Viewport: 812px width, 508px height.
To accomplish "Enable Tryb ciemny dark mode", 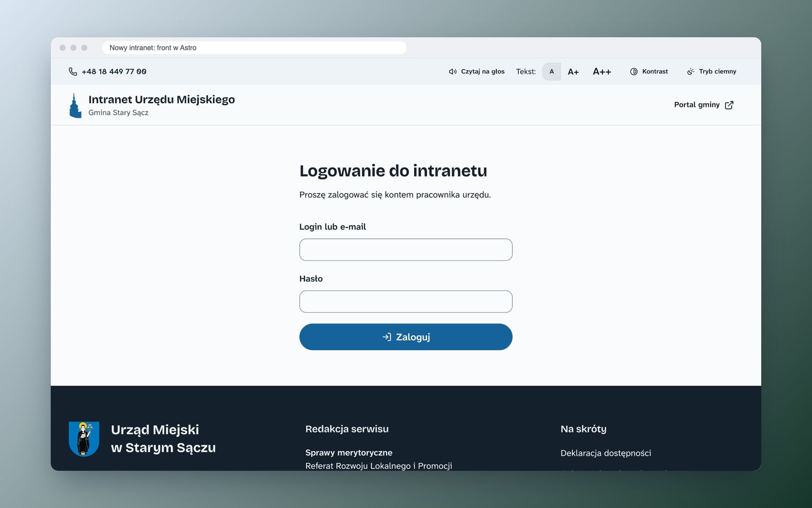I will click(x=711, y=72).
